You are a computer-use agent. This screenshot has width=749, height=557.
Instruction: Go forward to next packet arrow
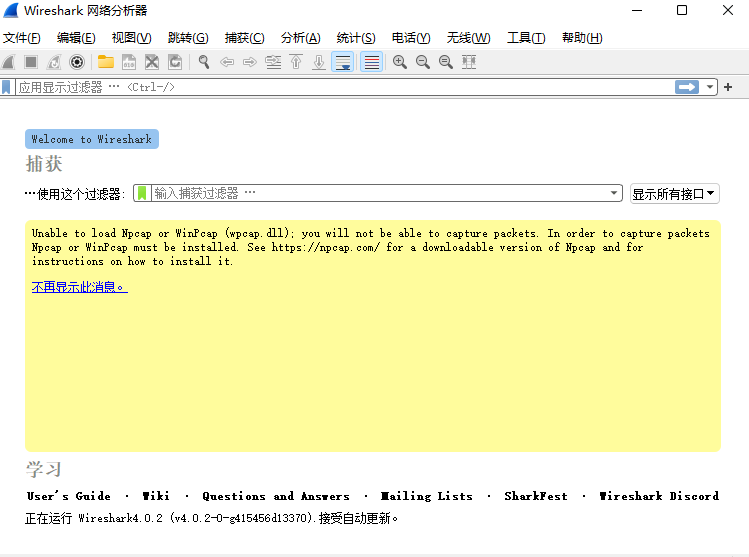point(250,62)
